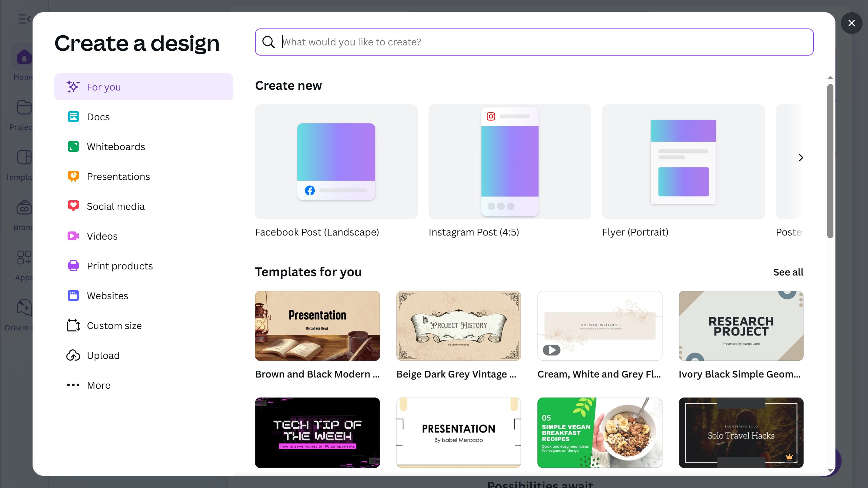The width and height of the screenshot is (868, 488).
Task: Expand the More options ellipsis
Action: point(73,385)
